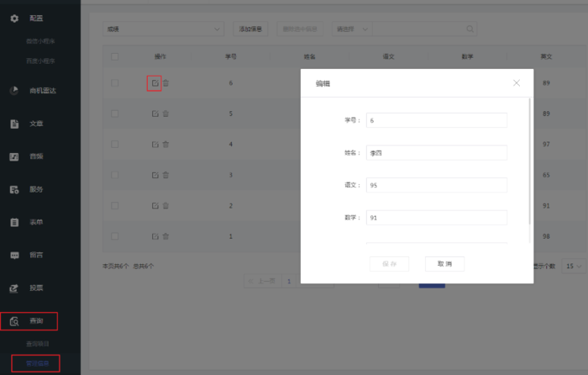Screen dimensions: 588x375
Task: Click the 语文 column header
Action: point(388,56)
